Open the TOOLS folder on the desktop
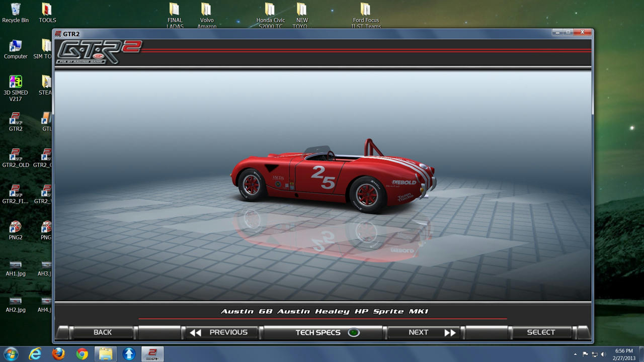Screen dimensions: 644x362 click(47, 13)
